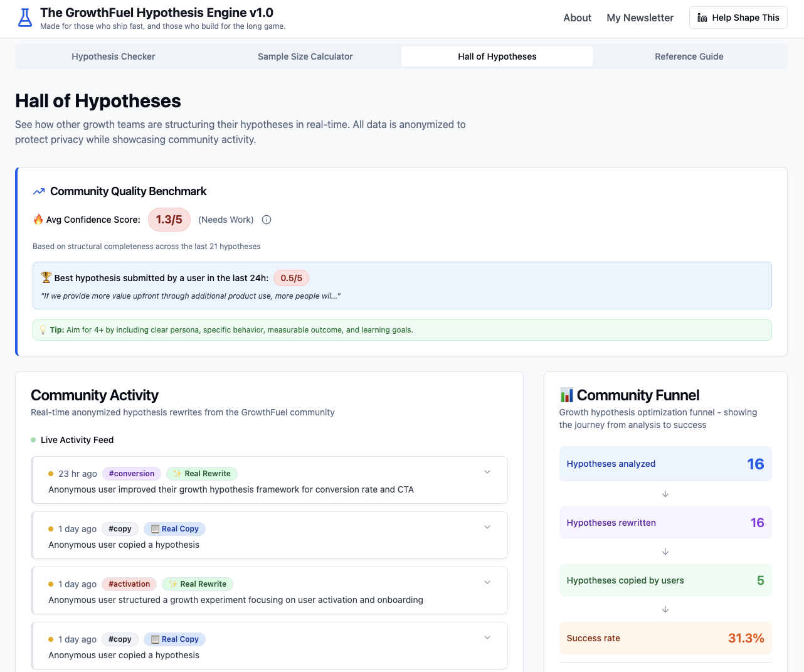Click the quoted best hypothesis text
804x672 pixels.
pyautogui.click(x=191, y=296)
